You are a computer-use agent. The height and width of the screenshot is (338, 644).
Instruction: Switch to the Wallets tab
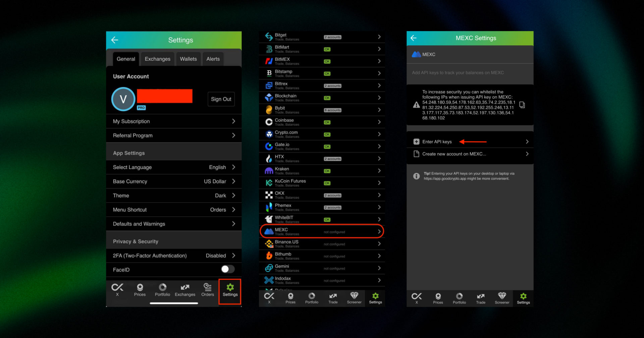click(x=188, y=59)
